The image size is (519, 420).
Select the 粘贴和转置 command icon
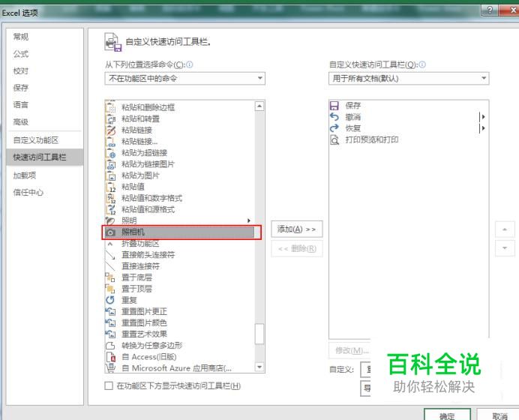click(110, 118)
